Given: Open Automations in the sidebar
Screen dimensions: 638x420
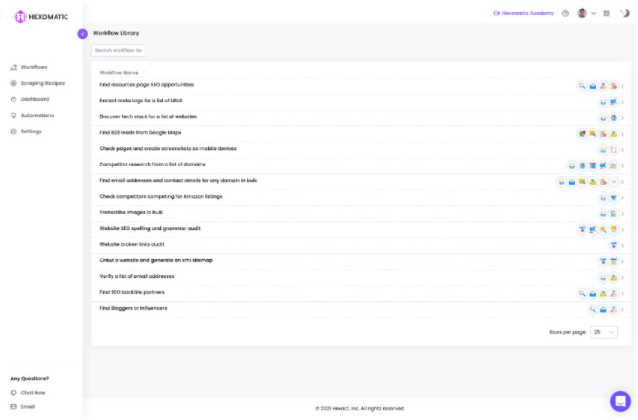Looking at the screenshot, I should [37, 116].
